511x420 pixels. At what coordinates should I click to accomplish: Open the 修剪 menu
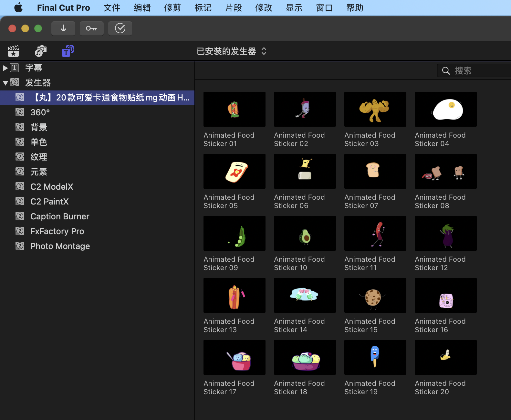point(172,8)
